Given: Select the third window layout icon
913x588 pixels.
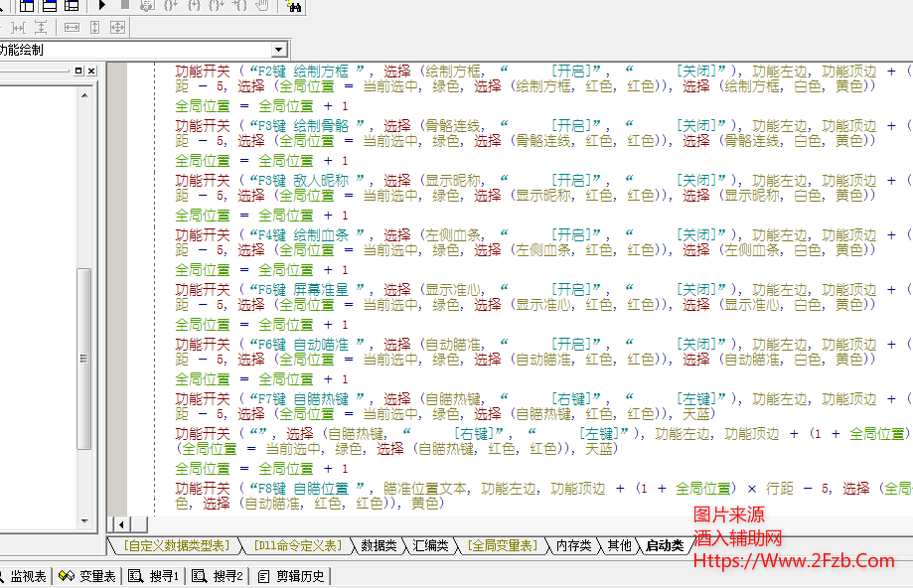Looking at the screenshot, I should coord(72,6).
